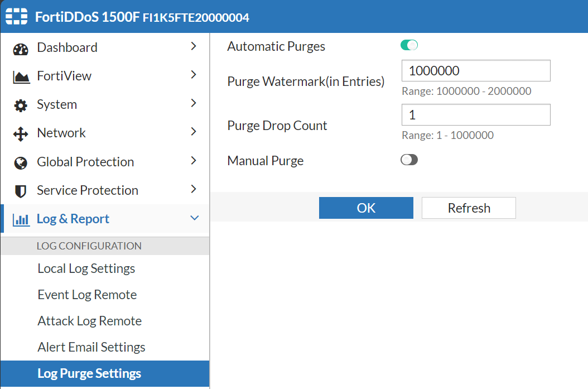The height and width of the screenshot is (389, 588).
Task: Select the Purge Drop Count value
Action: [475, 114]
